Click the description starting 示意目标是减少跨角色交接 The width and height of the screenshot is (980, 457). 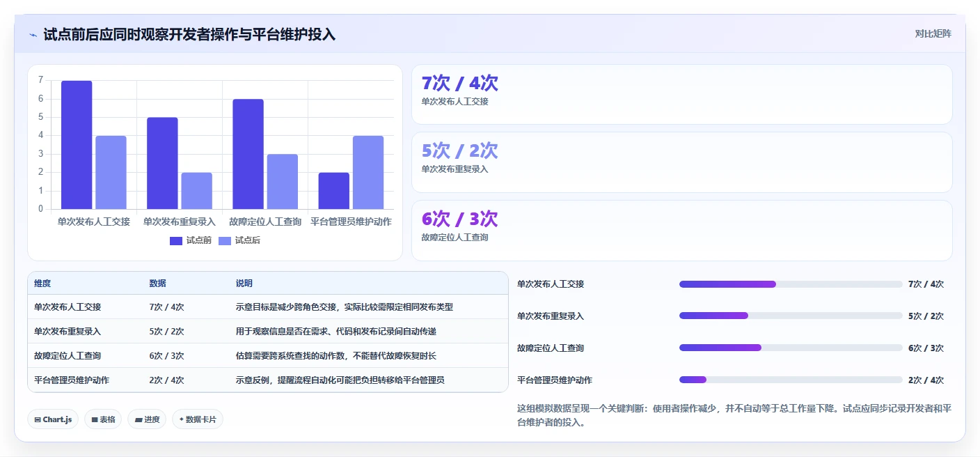[x=345, y=307]
